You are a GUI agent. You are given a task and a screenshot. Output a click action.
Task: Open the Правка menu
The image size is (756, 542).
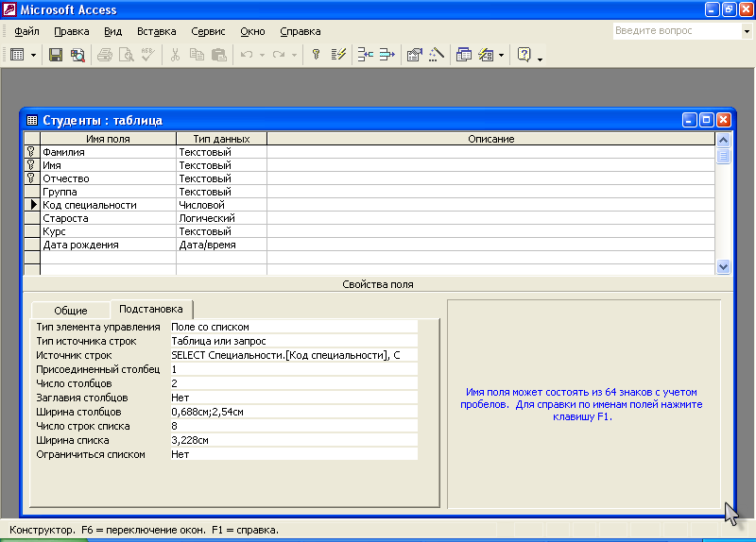click(72, 31)
